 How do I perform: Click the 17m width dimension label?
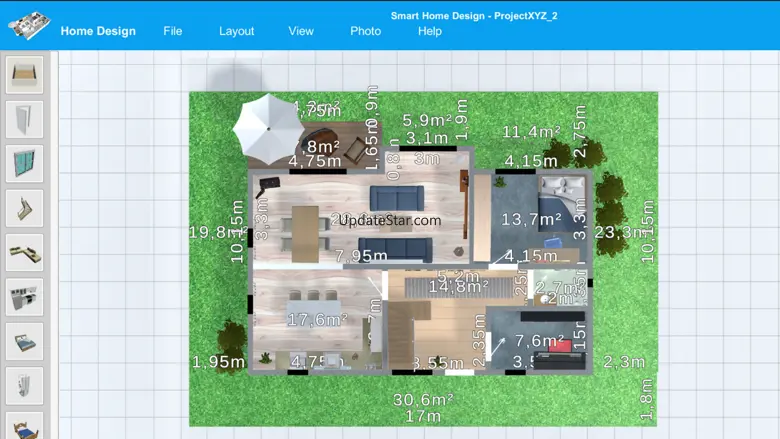(423, 416)
